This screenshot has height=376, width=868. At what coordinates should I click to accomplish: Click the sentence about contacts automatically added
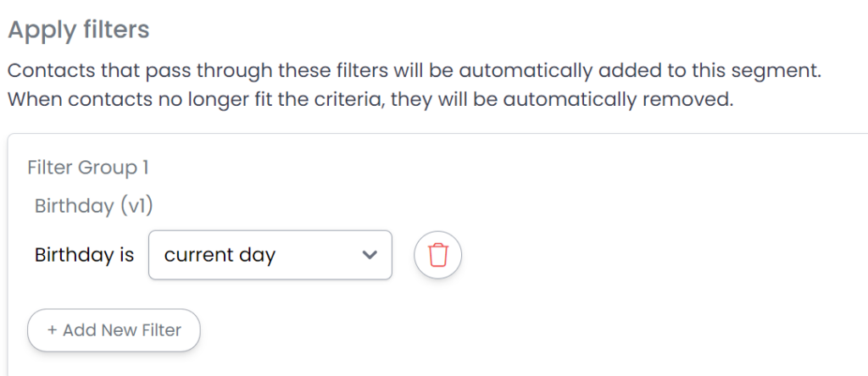(x=414, y=70)
